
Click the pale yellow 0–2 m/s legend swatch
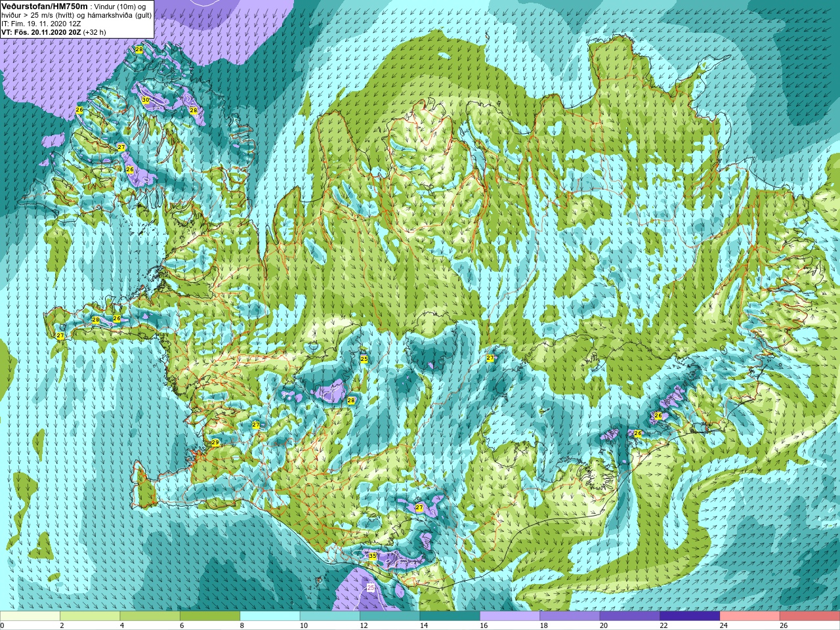click(x=30, y=616)
